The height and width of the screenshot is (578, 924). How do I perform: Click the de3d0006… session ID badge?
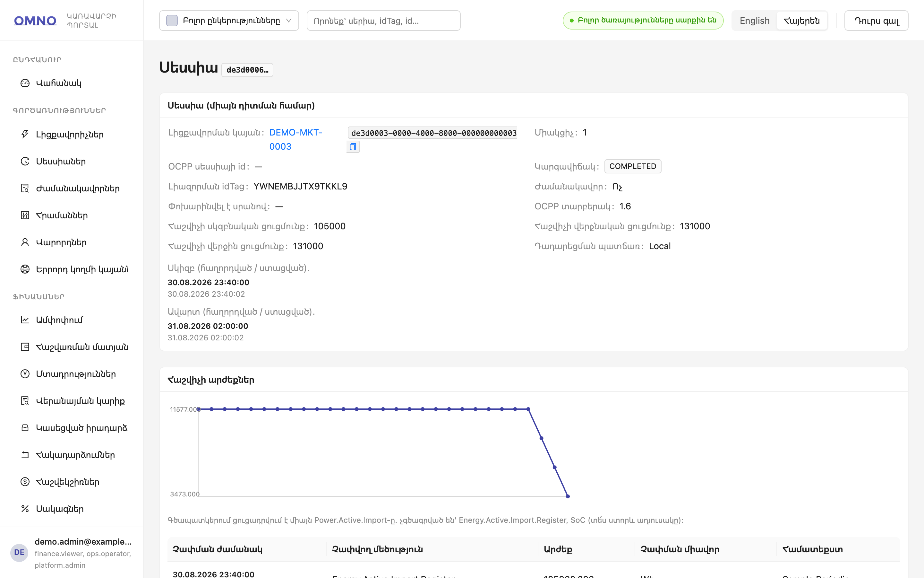point(247,70)
